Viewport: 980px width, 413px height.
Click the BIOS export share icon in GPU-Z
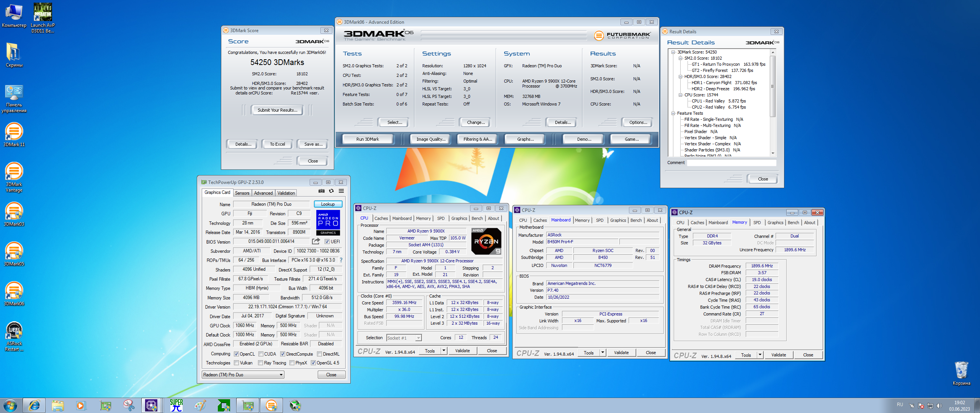coord(316,241)
